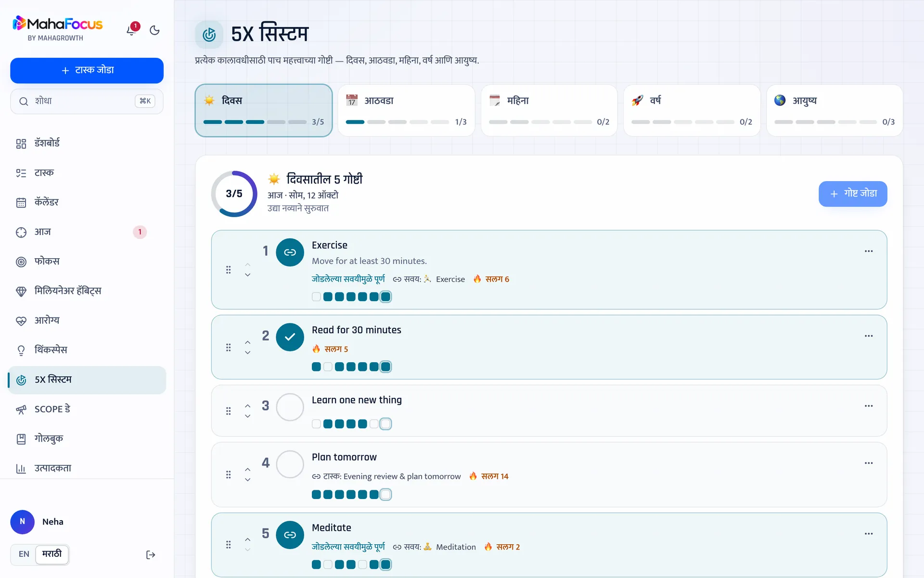Viewport: 924px width, 578px height.
Task: Open Plan tomorrow options menu
Action: [x=869, y=463]
